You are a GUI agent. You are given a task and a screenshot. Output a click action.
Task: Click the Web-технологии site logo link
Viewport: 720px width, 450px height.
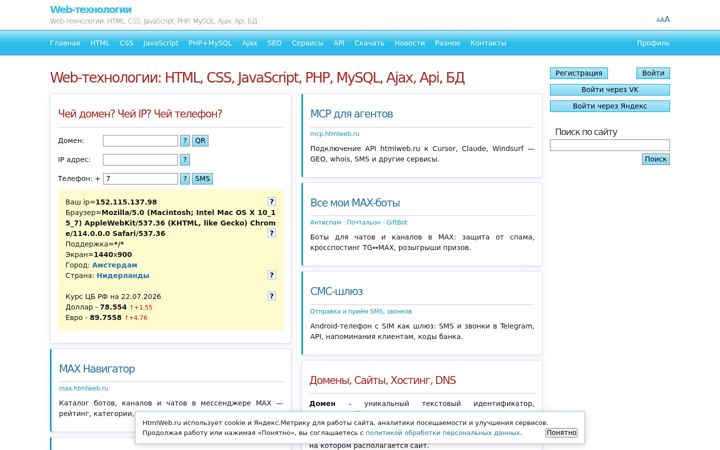[x=90, y=10]
